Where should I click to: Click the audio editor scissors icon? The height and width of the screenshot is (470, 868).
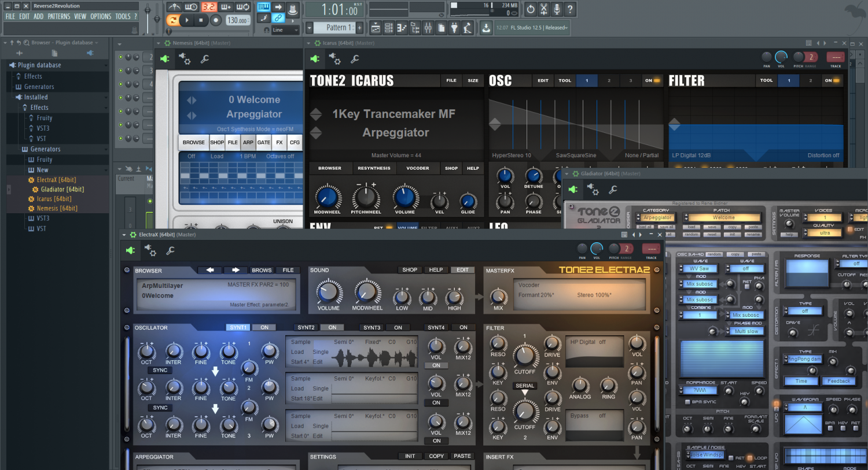544,9
